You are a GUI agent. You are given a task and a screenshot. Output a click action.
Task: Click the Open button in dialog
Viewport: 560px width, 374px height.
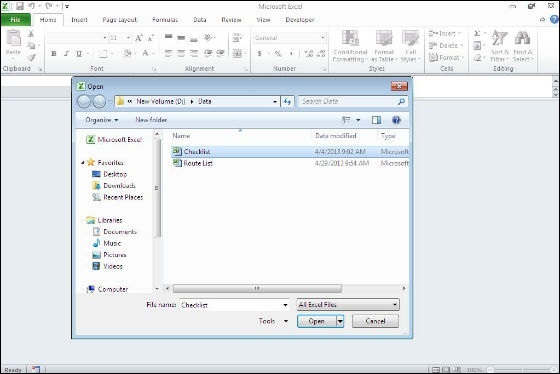tap(317, 321)
